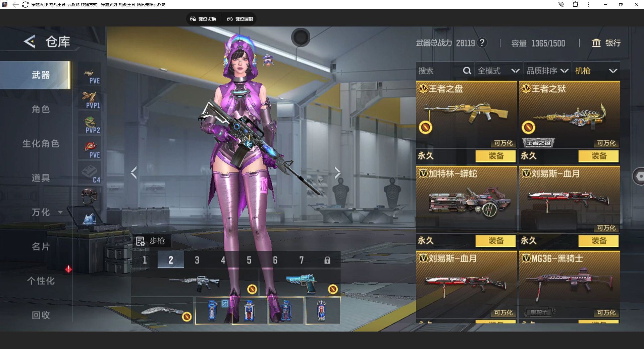Select loadout slot 7

tap(301, 260)
